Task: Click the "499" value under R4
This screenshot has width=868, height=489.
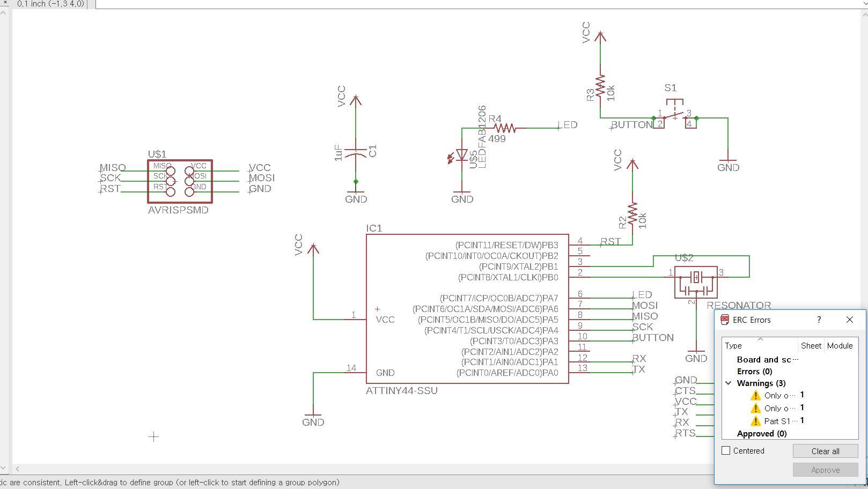Action: pos(497,139)
